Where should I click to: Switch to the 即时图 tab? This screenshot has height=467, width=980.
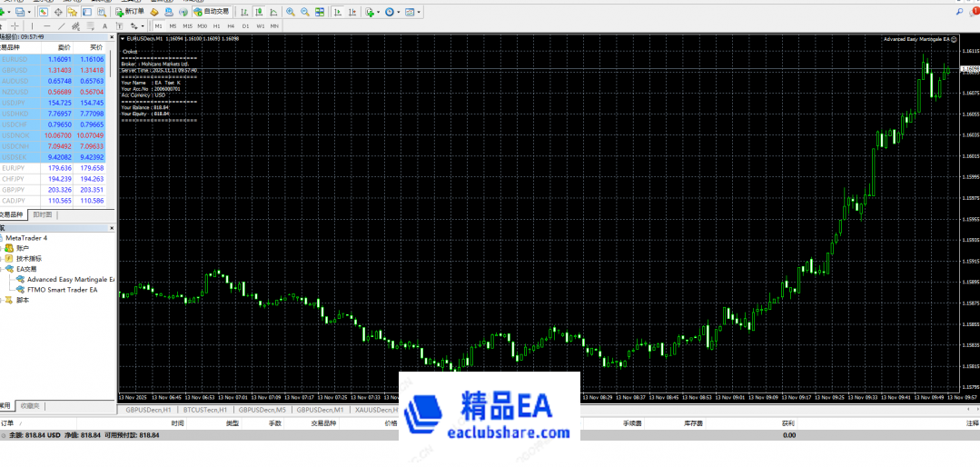click(43, 214)
